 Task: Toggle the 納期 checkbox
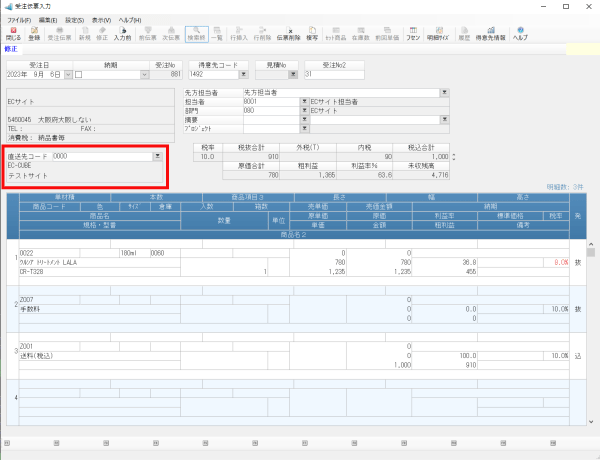(x=78, y=75)
